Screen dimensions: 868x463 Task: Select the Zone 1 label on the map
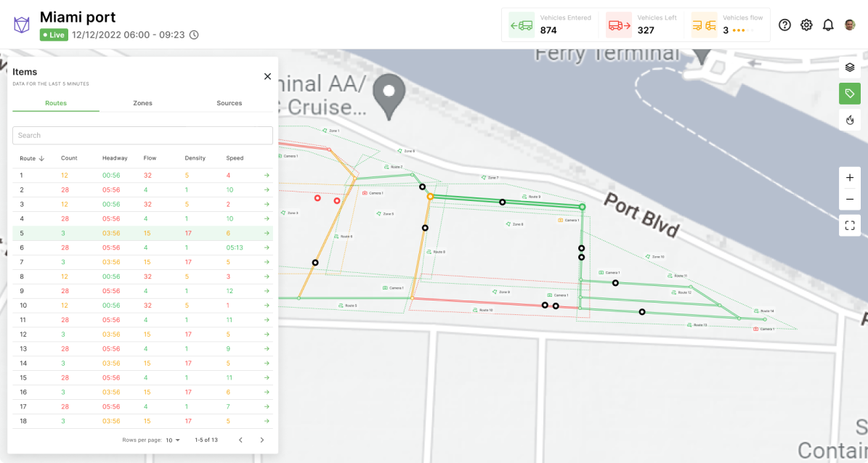click(x=331, y=131)
